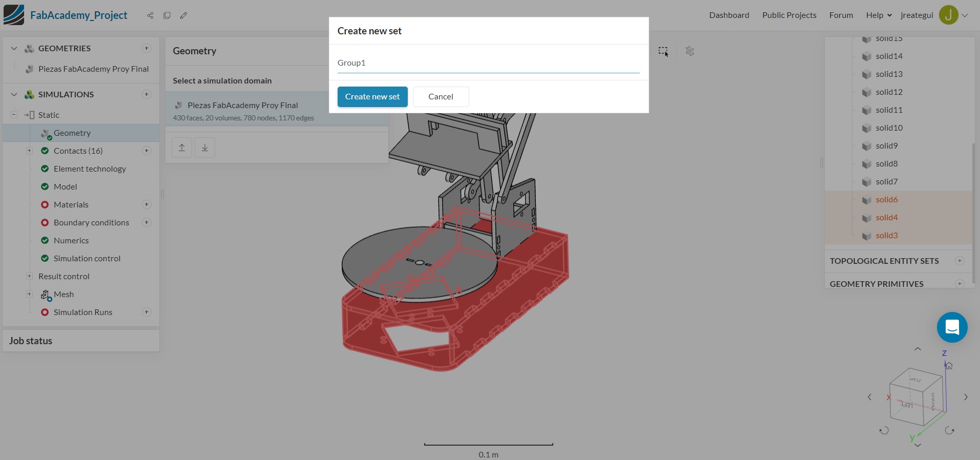
Task: Add a new geometry with plus icon
Action: click(x=147, y=48)
